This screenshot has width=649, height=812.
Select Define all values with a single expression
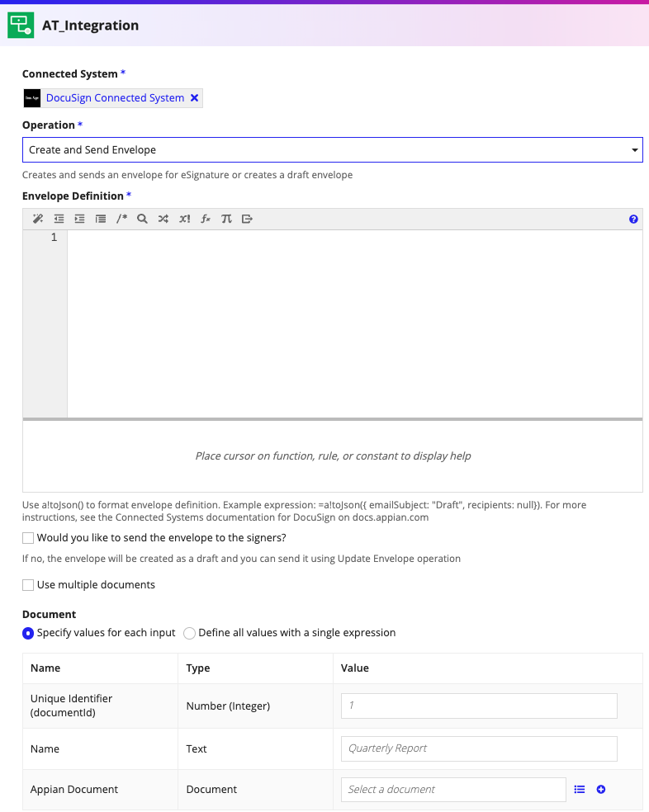coord(189,633)
